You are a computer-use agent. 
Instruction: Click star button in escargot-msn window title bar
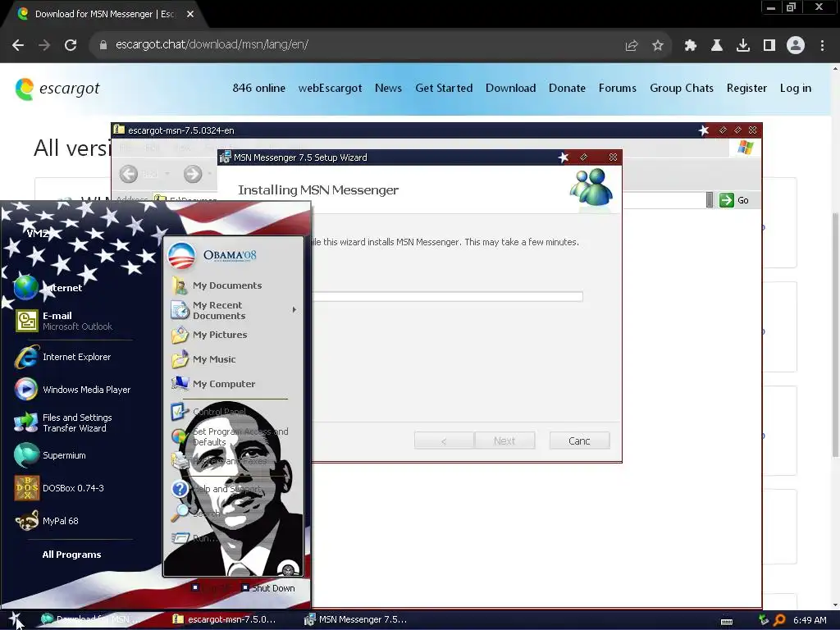[704, 130]
